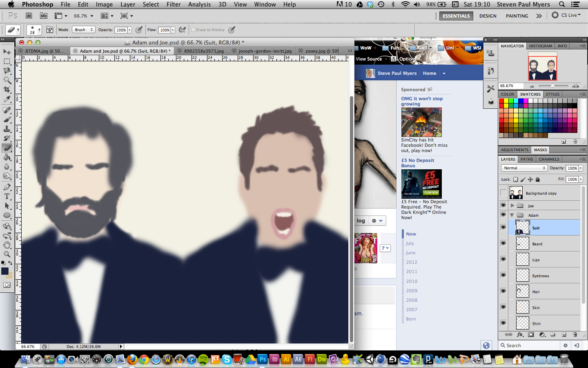
Task: Adjust the Navigator zoom slider
Action: (x=552, y=86)
